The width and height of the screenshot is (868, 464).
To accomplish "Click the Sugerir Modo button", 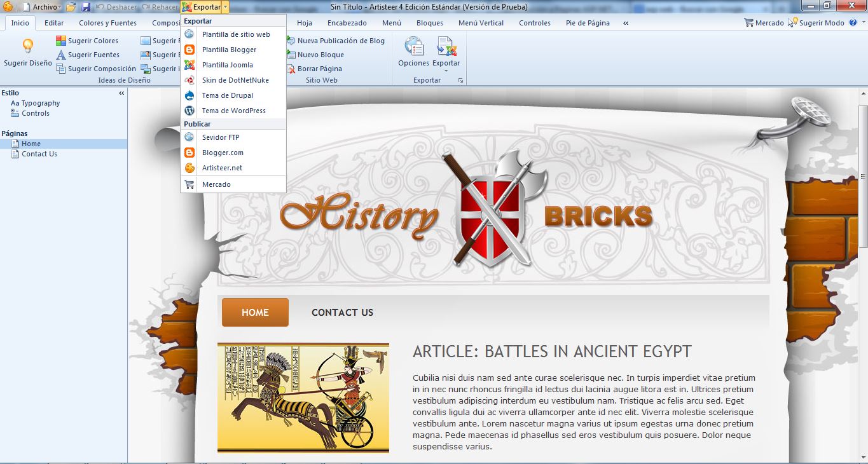I will (822, 23).
